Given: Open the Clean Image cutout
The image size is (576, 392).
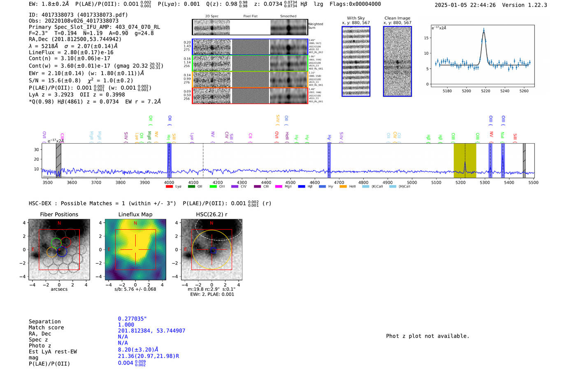Looking at the screenshot, I should pyautogui.click(x=397, y=61).
